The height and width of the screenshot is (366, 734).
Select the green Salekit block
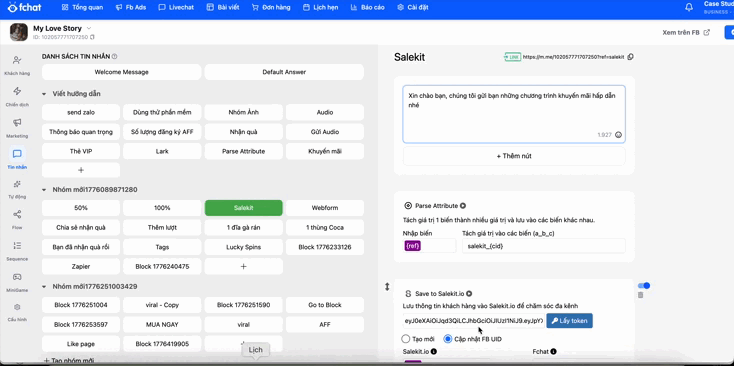[243, 208]
